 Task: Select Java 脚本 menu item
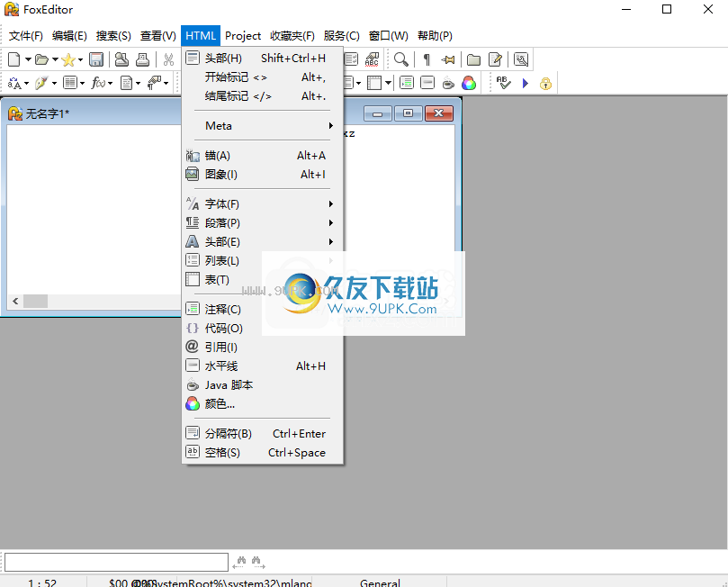point(263,385)
